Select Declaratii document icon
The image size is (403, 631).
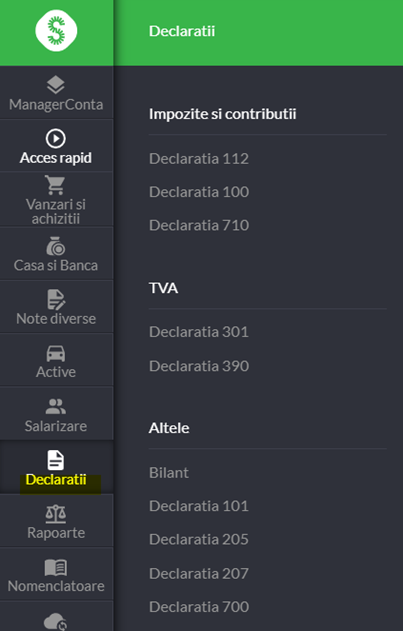tap(56, 460)
